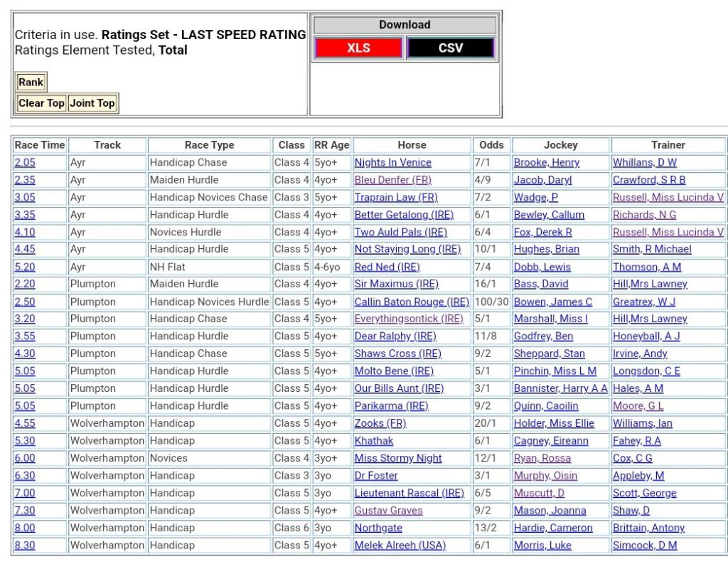Open the 2.05 Ayr race time link
The width and height of the screenshot is (728, 569).
pos(25,162)
